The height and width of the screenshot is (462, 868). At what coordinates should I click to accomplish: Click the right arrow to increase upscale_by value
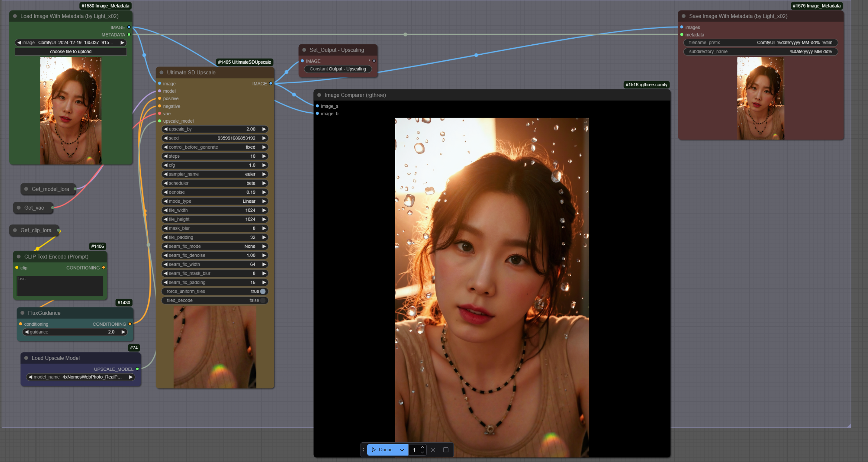264,129
